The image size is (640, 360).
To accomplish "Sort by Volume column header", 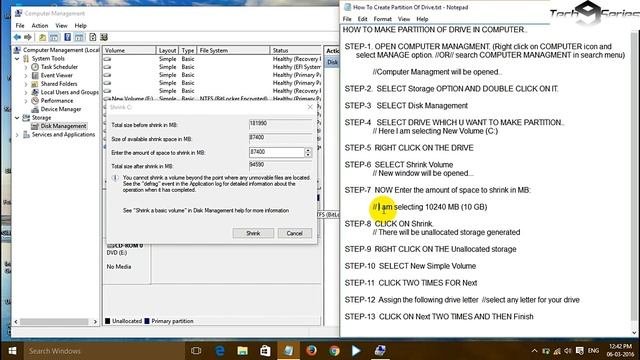I will pos(129,51).
